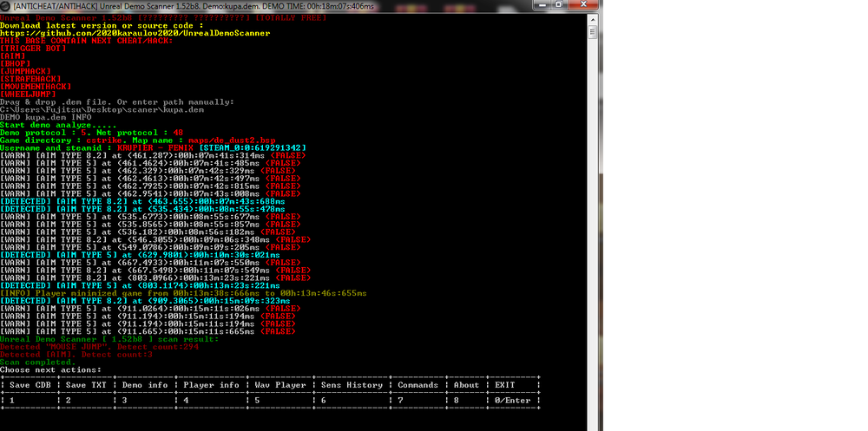Click the '[WHEELJUMP]' line
The width and height of the screenshot is (868, 431).
[28, 95]
